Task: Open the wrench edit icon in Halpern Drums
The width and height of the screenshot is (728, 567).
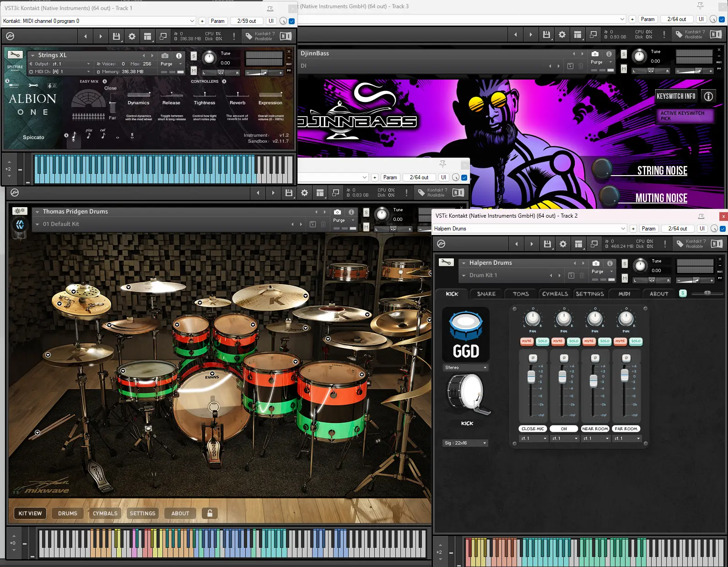Action: point(446,262)
